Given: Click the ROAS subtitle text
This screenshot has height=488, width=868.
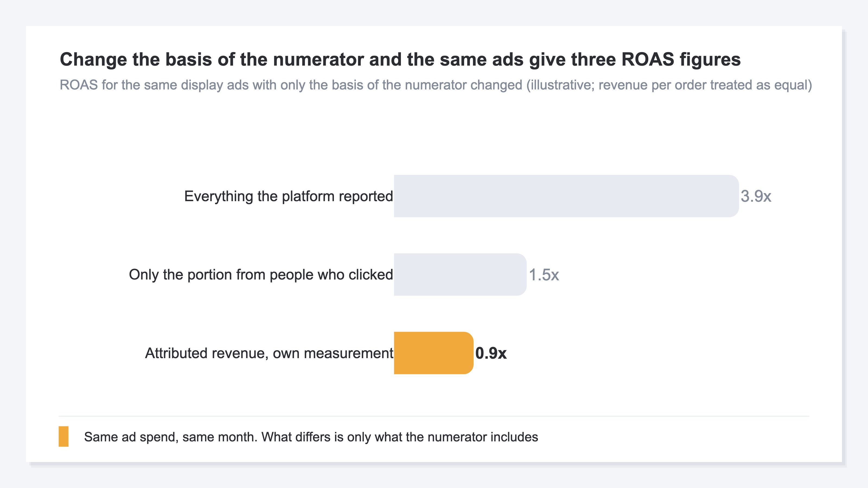Looking at the screenshot, I should pyautogui.click(x=436, y=85).
